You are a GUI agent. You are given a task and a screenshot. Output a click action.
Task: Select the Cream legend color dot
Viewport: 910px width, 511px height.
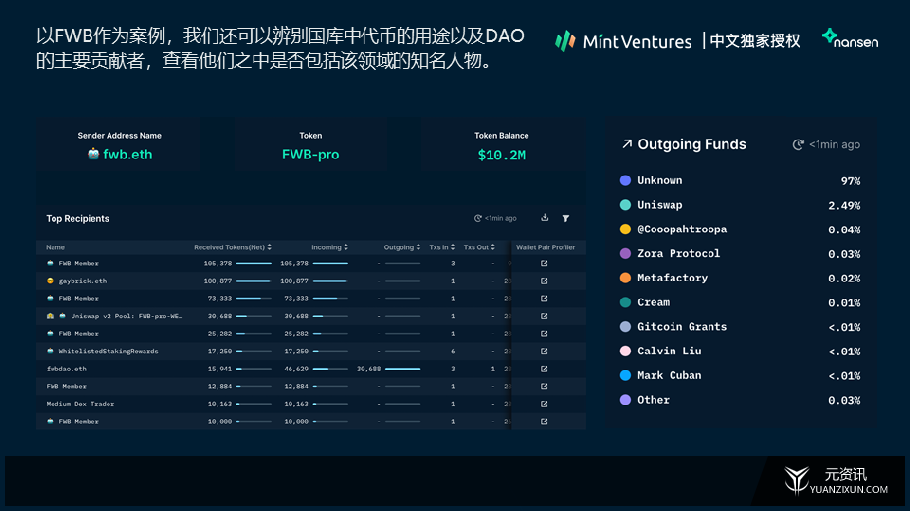pos(625,303)
